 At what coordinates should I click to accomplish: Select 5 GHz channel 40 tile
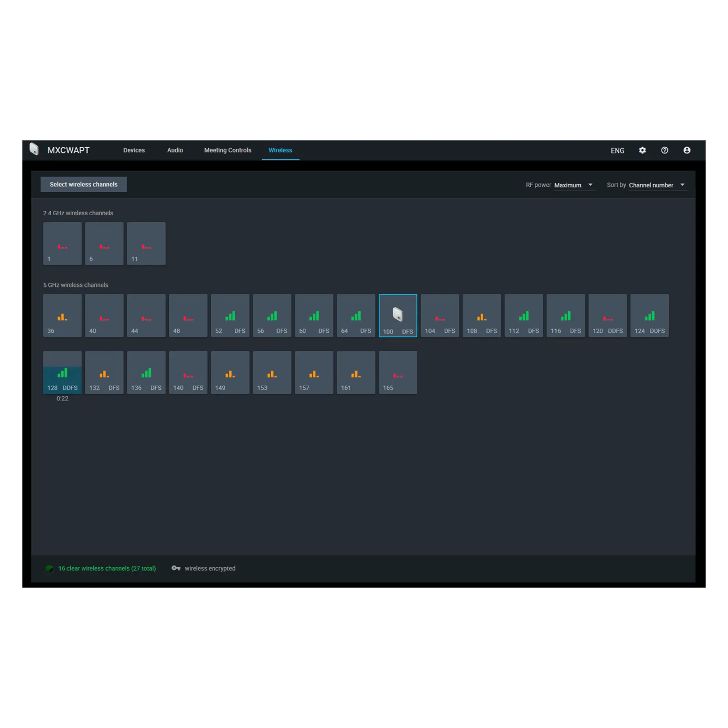coord(104,315)
